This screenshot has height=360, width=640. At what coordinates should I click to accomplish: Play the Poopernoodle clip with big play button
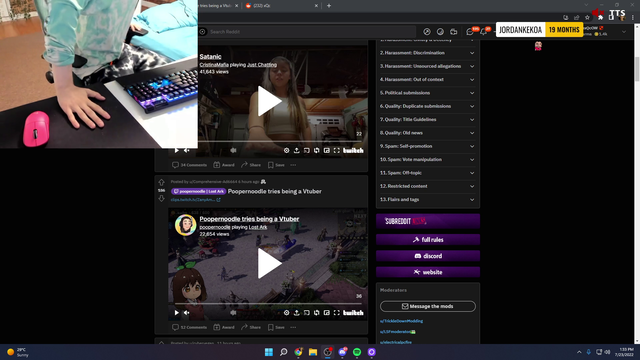coord(269,264)
